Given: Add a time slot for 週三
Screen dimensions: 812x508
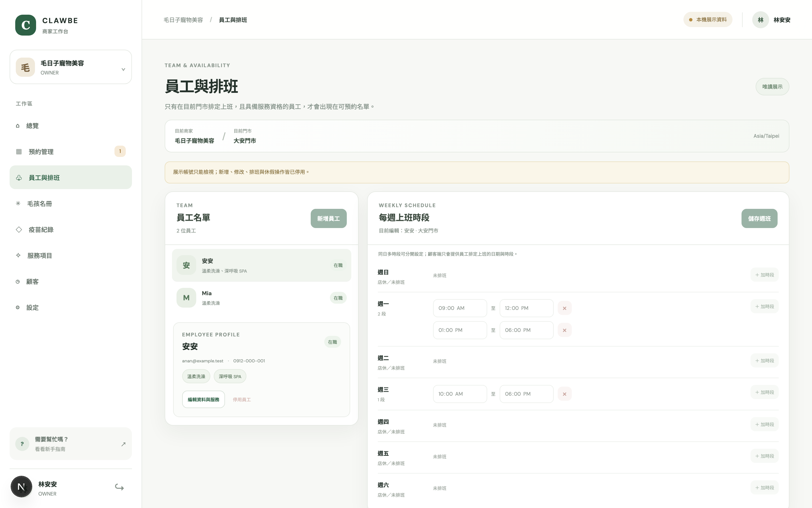Looking at the screenshot, I should pyautogui.click(x=764, y=392).
